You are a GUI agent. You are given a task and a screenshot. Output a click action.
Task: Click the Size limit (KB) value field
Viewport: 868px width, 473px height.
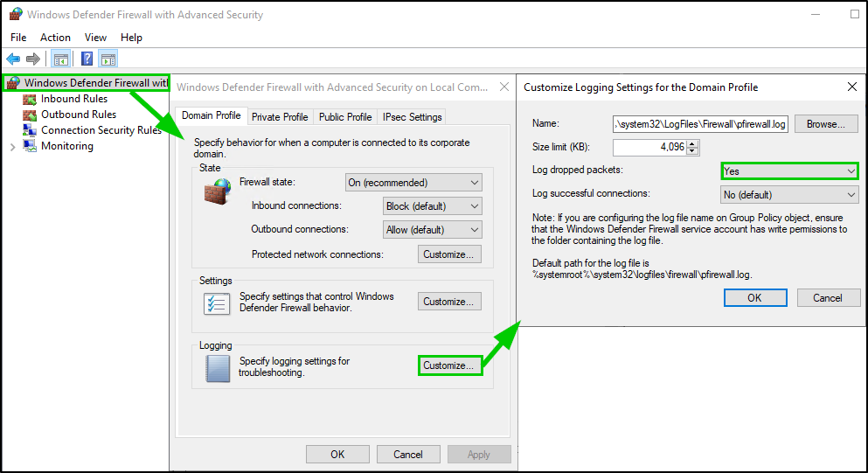click(649, 147)
